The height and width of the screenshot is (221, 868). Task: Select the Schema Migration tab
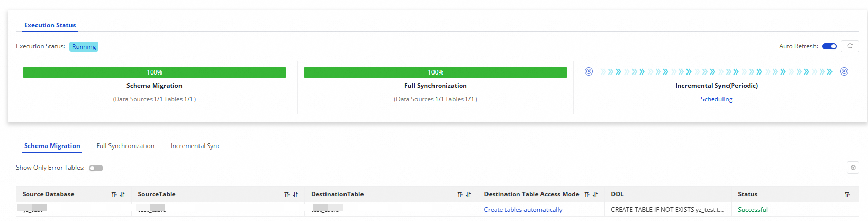pyautogui.click(x=52, y=146)
